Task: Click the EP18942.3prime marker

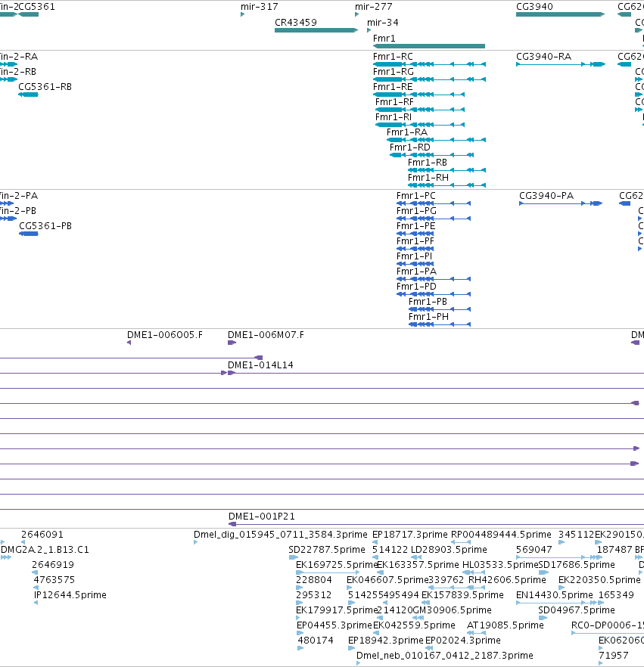Action: coord(351,648)
